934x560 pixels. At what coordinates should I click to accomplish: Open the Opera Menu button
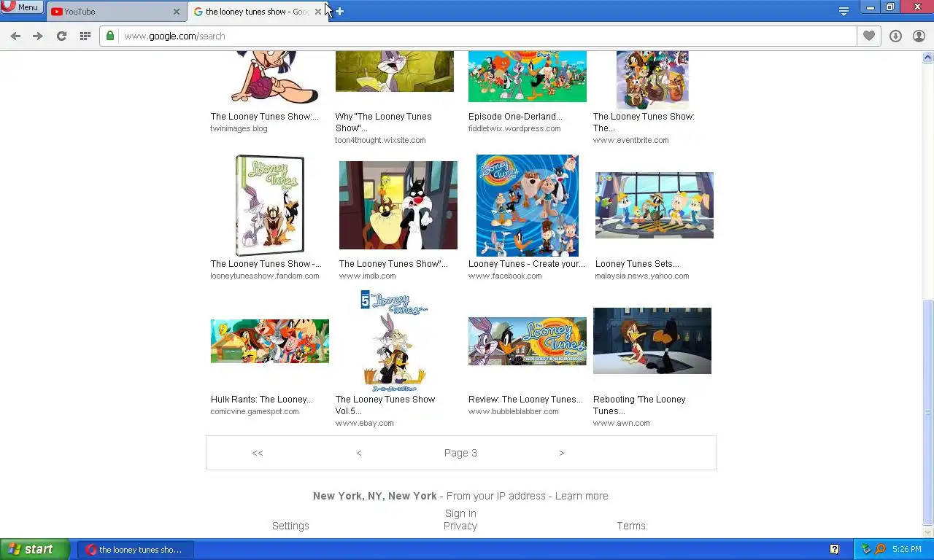coord(21,7)
